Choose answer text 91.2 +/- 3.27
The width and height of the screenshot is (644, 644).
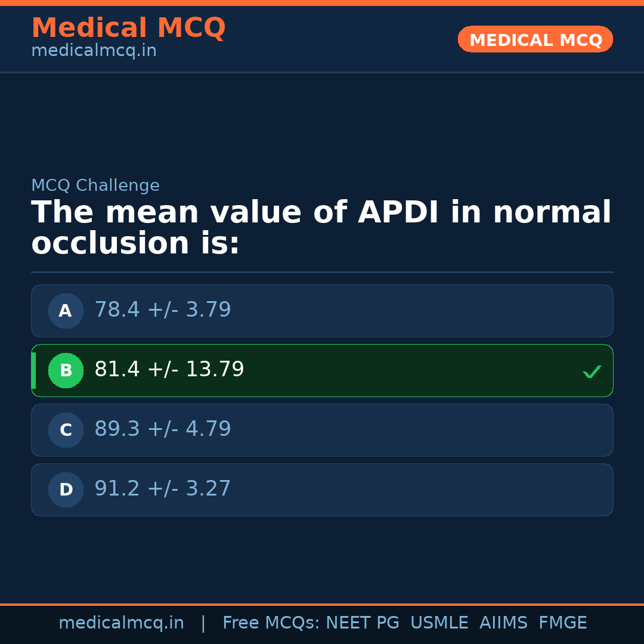(163, 489)
